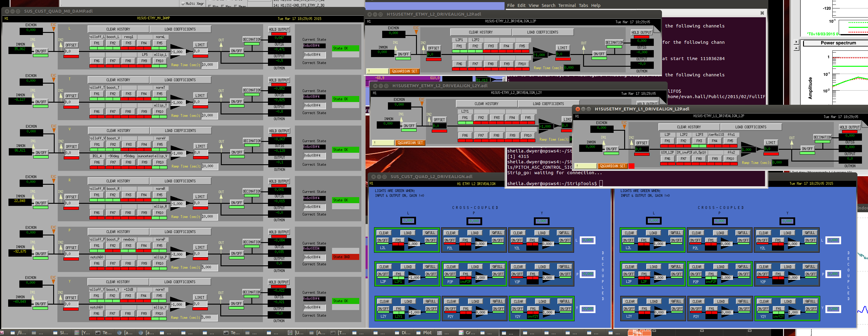Click CLEAR HISTORY in L row of M0_DAMP
The height and width of the screenshot is (336, 868).
pyautogui.click(x=118, y=29)
